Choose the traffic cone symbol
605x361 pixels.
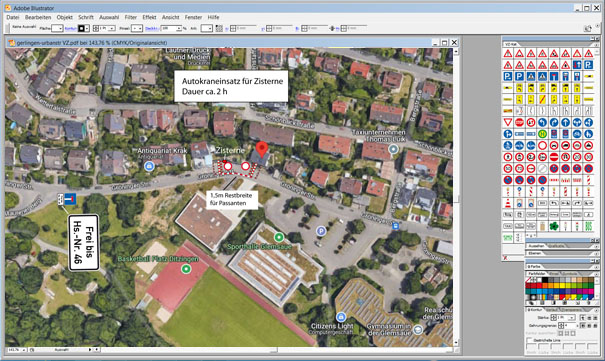(508, 203)
